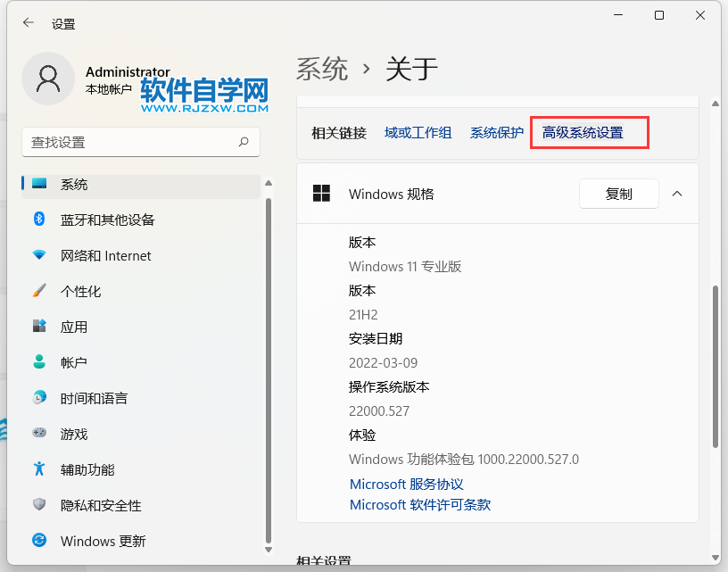Click the 相关链接 label
The image size is (728, 572).
point(338,133)
